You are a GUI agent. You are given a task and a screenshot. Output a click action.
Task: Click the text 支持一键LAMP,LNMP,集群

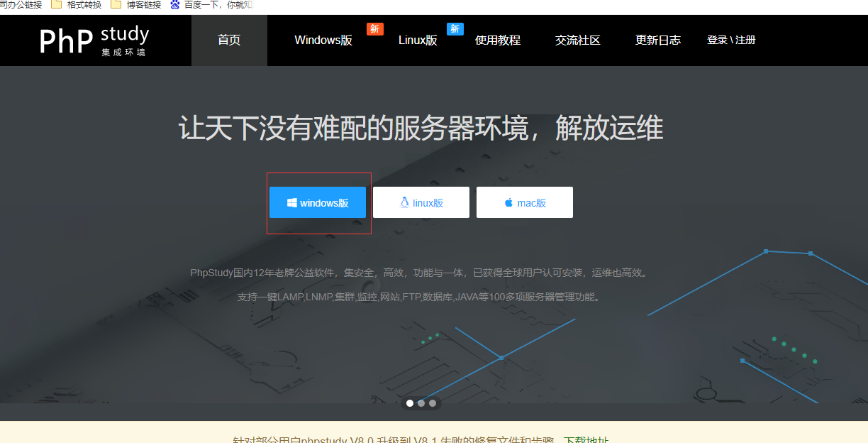click(x=420, y=297)
